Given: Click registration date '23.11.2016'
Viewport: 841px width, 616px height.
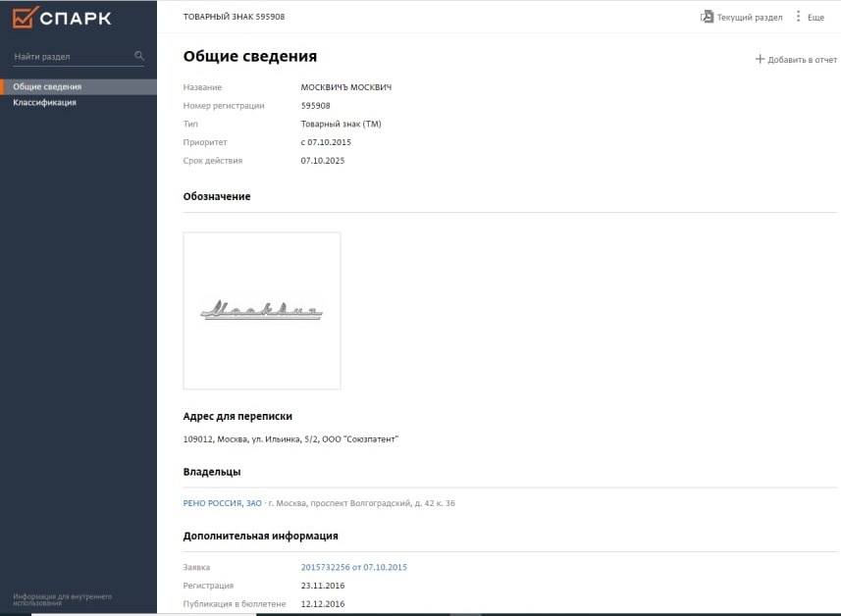Looking at the screenshot, I should pyautogui.click(x=322, y=586).
